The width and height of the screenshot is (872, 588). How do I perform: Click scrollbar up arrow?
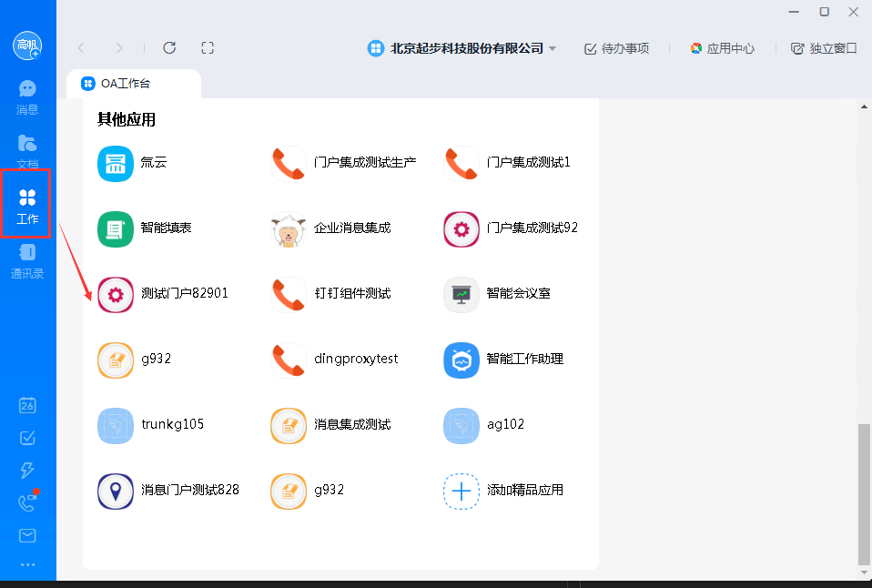click(x=864, y=106)
